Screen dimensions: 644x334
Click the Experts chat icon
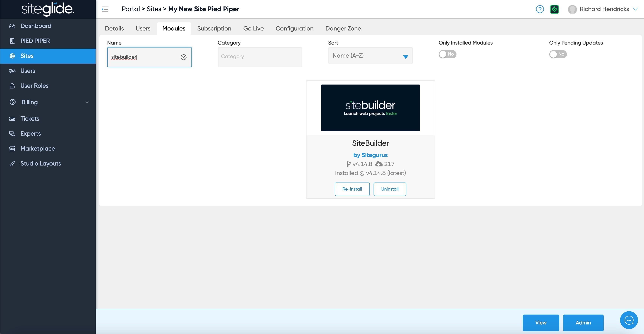point(12,134)
